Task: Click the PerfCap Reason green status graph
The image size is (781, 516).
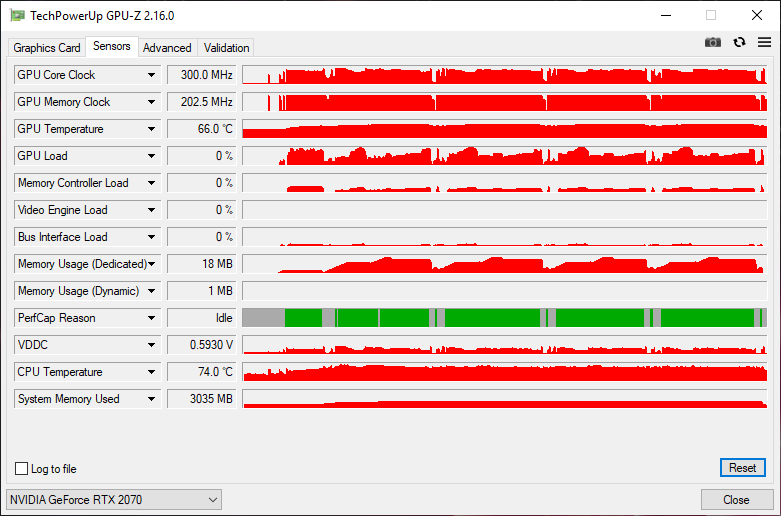Action: pyautogui.click(x=505, y=318)
